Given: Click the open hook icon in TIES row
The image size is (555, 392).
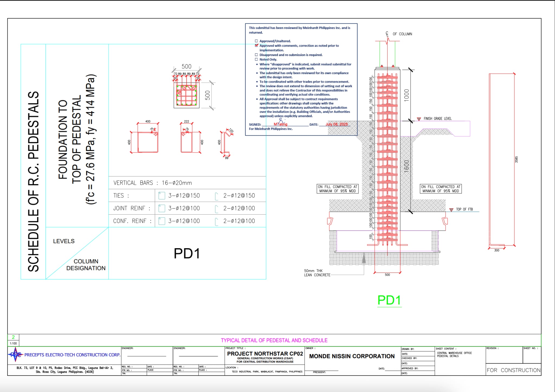Looking at the screenshot, I should 216,196.
